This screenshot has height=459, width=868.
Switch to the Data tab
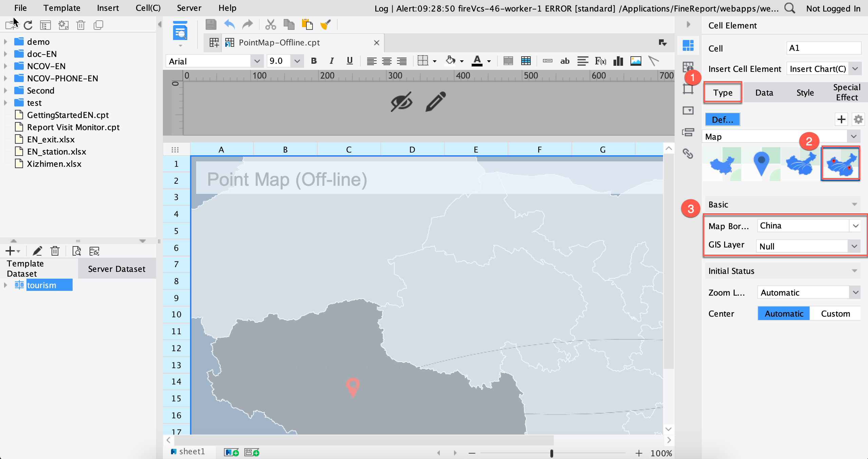(x=764, y=93)
